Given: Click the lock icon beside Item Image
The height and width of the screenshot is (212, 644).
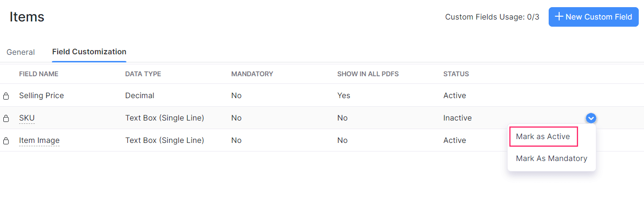Looking at the screenshot, I should pyautogui.click(x=6, y=141).
